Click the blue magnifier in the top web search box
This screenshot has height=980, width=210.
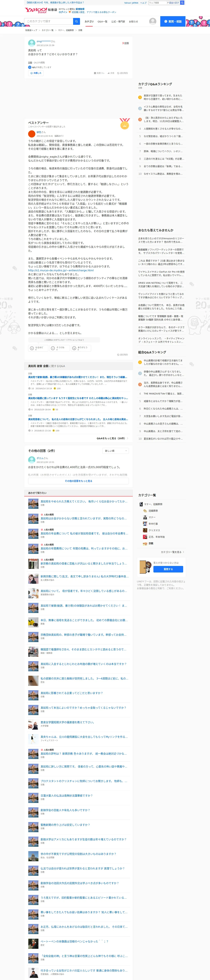point(182,3)
